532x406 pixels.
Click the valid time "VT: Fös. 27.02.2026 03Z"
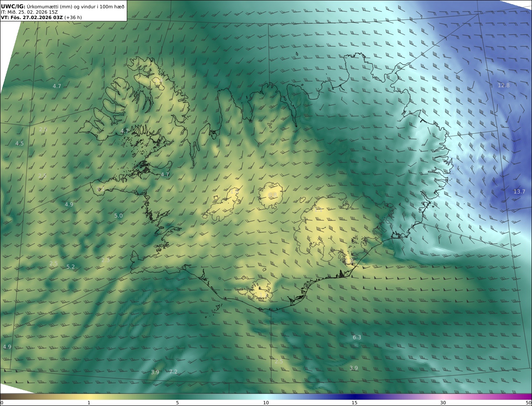(x=32, y=18)
